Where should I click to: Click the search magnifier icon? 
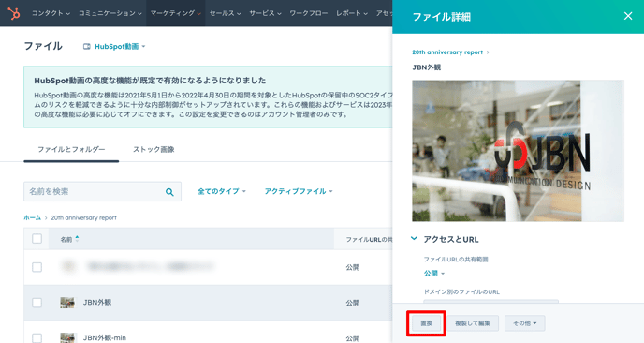pos(169,192)
